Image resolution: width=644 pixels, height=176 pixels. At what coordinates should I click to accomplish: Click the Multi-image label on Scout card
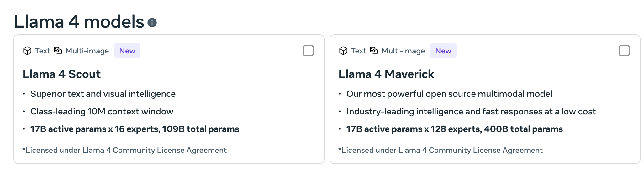(x=87, y=51)
